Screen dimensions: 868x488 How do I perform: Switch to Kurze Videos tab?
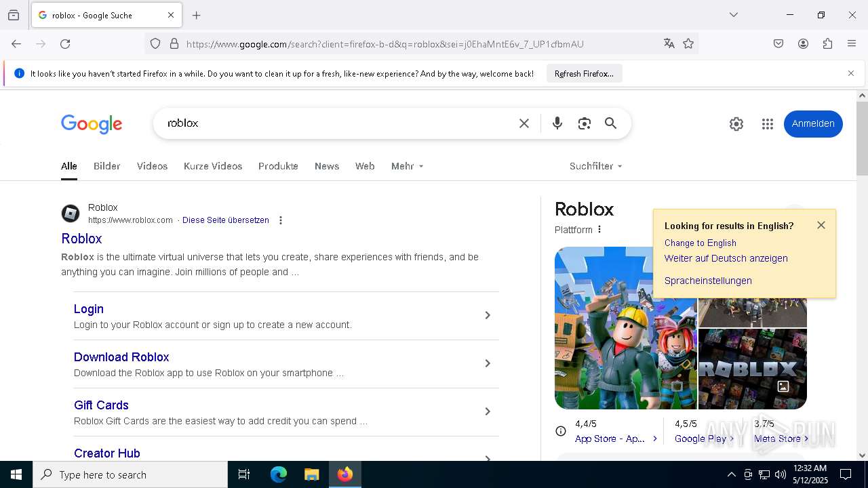tap(213, 166)
